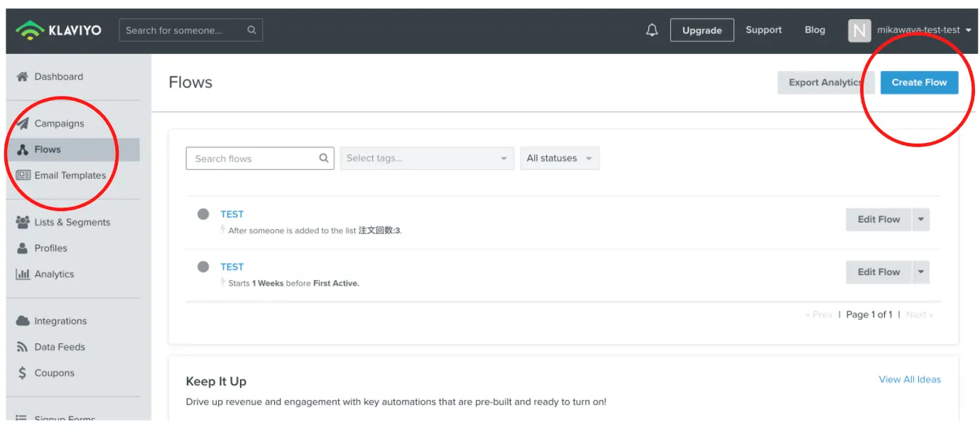Open arrow menu beside first Edit Flow
The width and height of the screenshot is (980, 435).
(x=921, y=220)
